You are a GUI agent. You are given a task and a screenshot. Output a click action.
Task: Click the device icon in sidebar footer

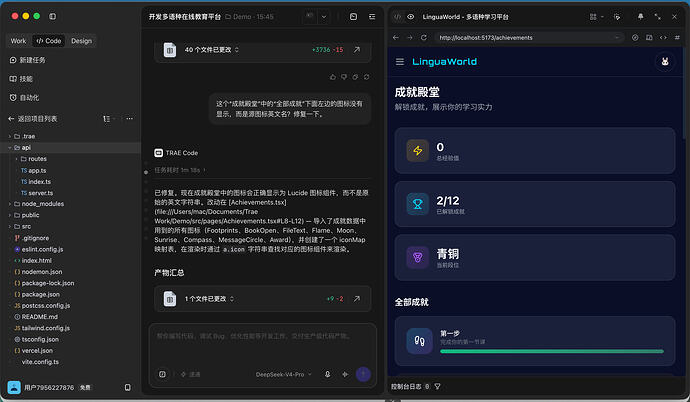pos(128,387)
